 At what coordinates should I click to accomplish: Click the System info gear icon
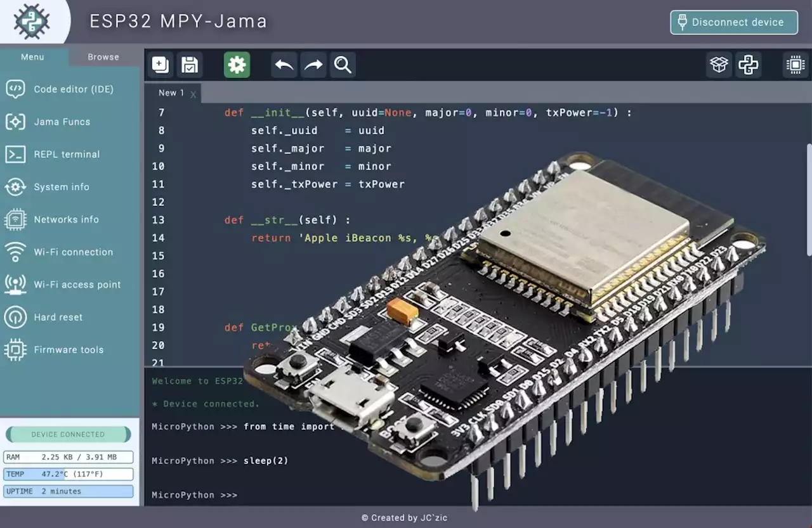15,187
